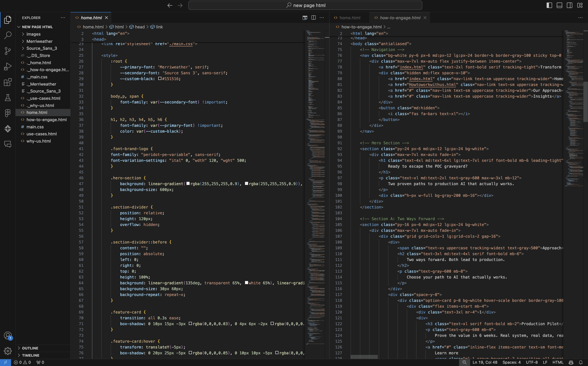Expand the images folder
The image size is (588, 366).
click(x=33, y=34)
